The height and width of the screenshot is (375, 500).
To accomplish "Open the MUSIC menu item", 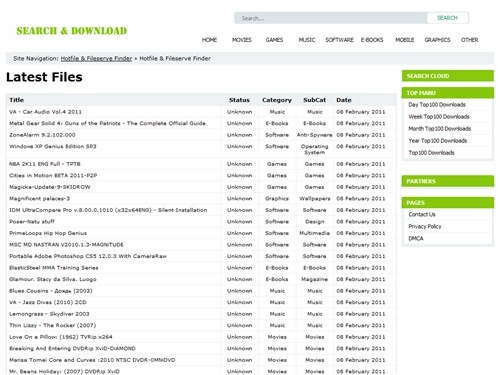I will point(307,40).
